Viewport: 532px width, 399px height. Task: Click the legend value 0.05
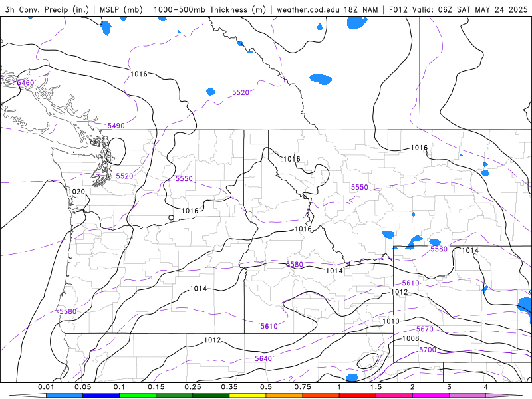click(x=82, y=387)
